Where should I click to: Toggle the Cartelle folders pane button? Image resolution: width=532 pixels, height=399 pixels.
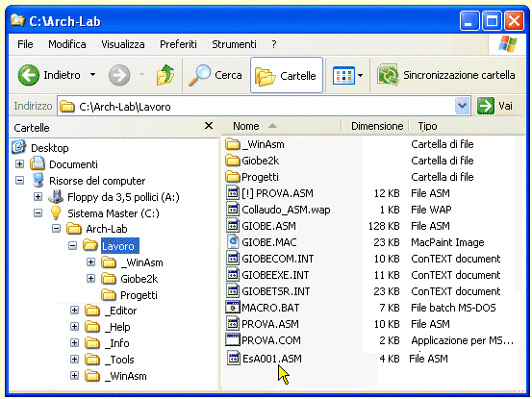tap(287, 75)
